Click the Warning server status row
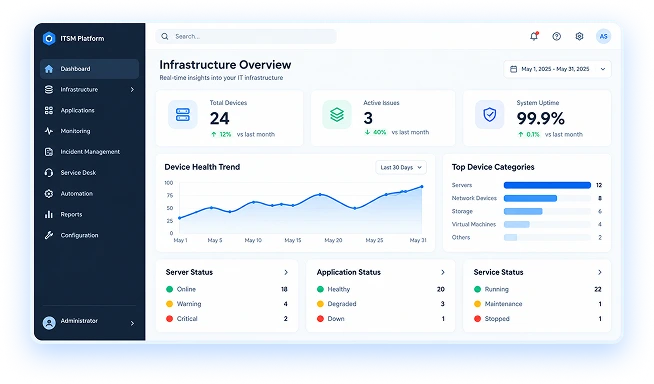The width and height of the screenshot is (654, 384). click(226, 304)
